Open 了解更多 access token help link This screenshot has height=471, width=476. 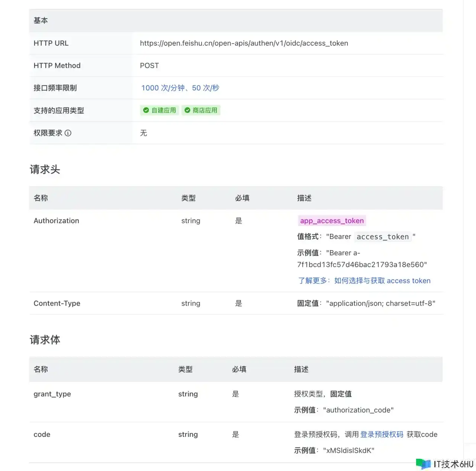pyautogui.click(x=364, y=281)
